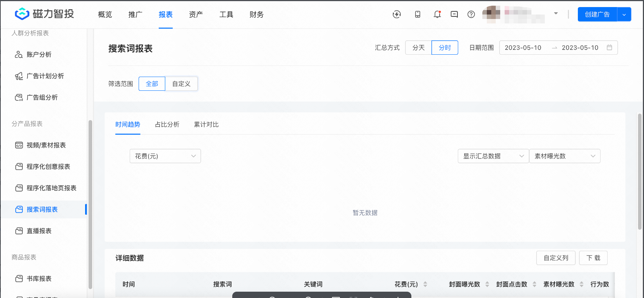
Task: Click the 创建广告 button
Action: [597, 15]
